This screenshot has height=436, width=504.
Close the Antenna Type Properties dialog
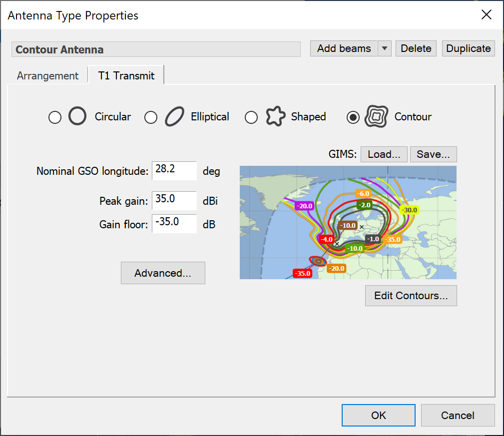pyautogui.click(x=487, y=14)
